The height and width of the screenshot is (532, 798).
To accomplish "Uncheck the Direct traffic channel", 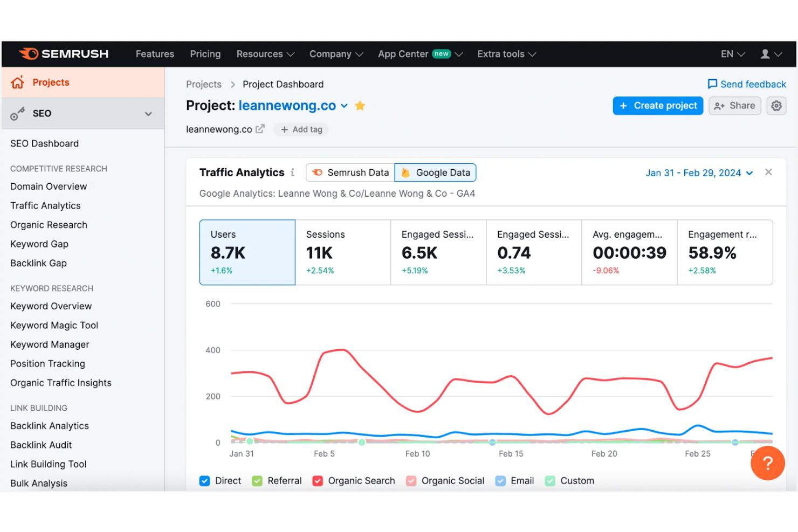I will coord(204,481).
